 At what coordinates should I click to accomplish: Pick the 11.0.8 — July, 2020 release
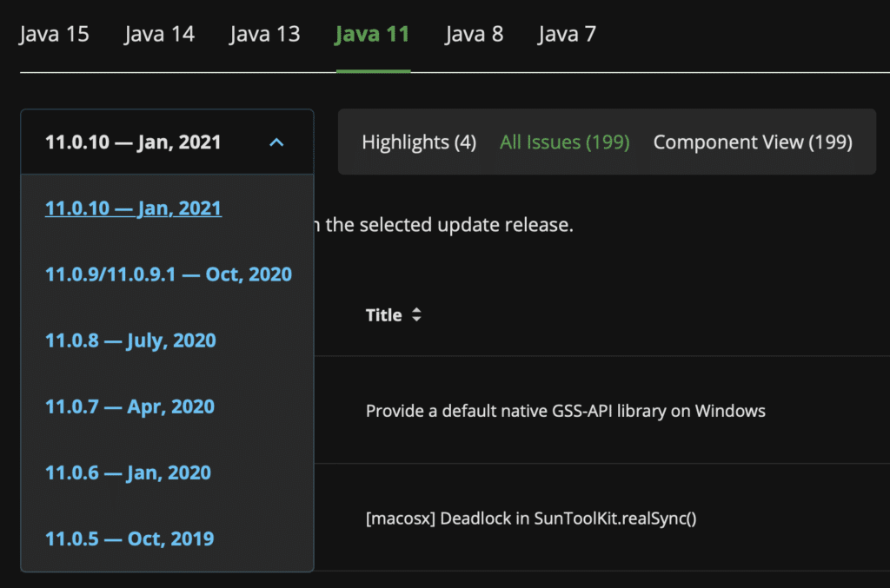point(130,340)
